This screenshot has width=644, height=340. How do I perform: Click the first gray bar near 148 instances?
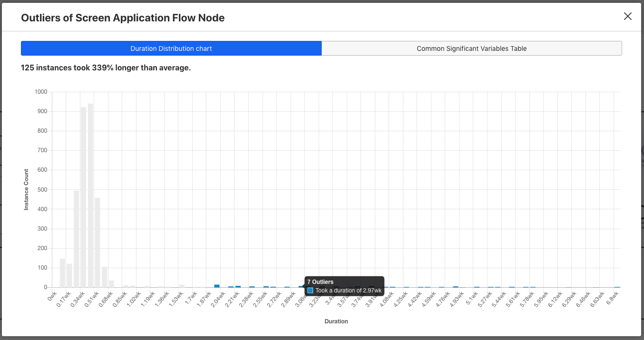[x=62, y=273]
